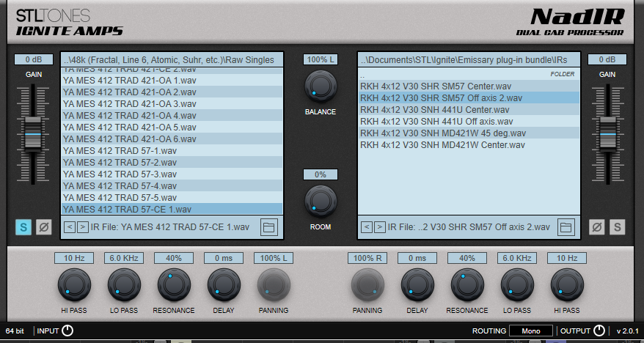Toggle solo on the right cab
The width and height of the screenshot is (644, 343).
[x=617, y=227]
